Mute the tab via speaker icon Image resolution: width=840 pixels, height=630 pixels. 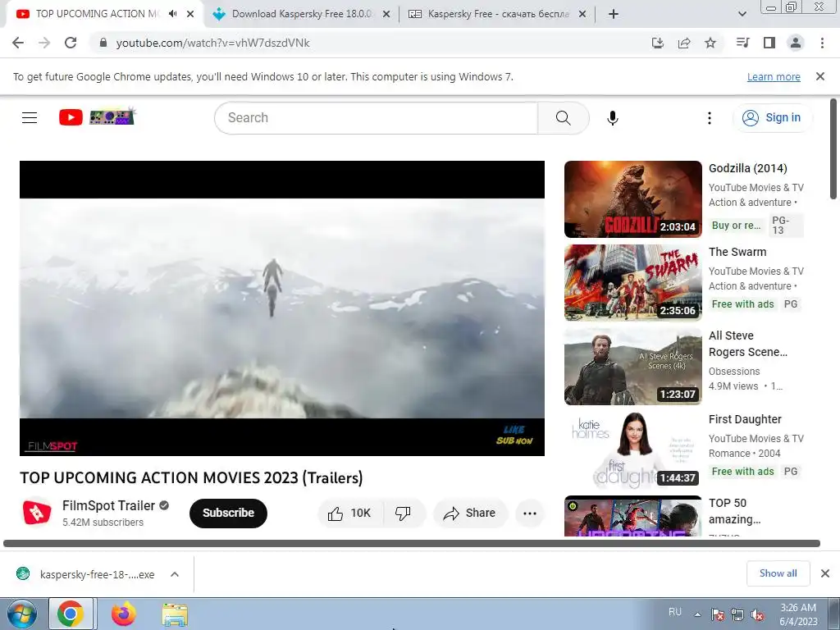172,14
